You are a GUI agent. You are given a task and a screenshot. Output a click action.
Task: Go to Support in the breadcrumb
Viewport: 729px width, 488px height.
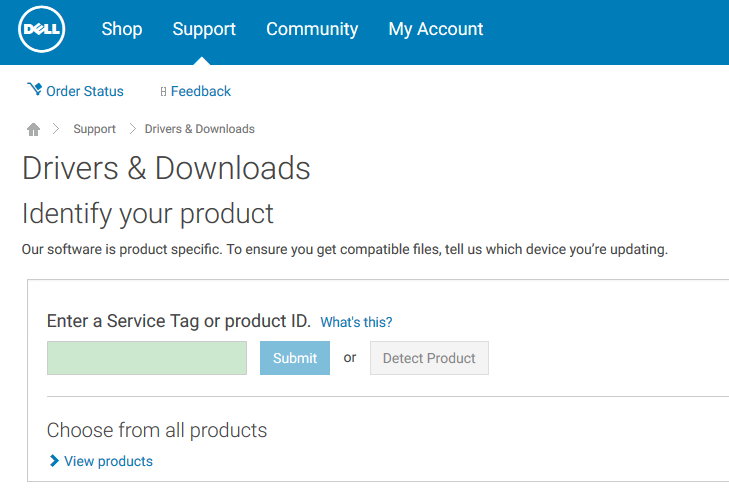click(x=94, y=129)
